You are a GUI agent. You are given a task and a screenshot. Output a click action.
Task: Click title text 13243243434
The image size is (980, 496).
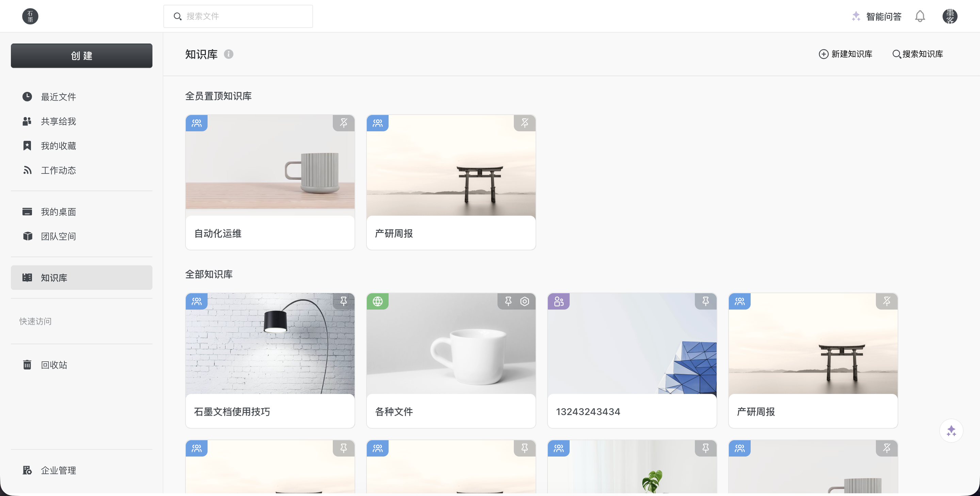point(588,412)
